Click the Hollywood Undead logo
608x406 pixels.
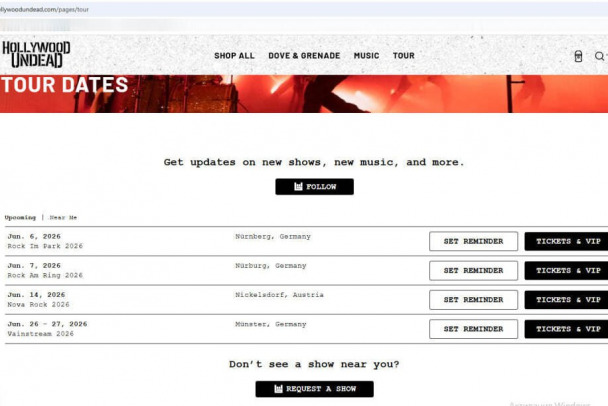pos(36,54)
